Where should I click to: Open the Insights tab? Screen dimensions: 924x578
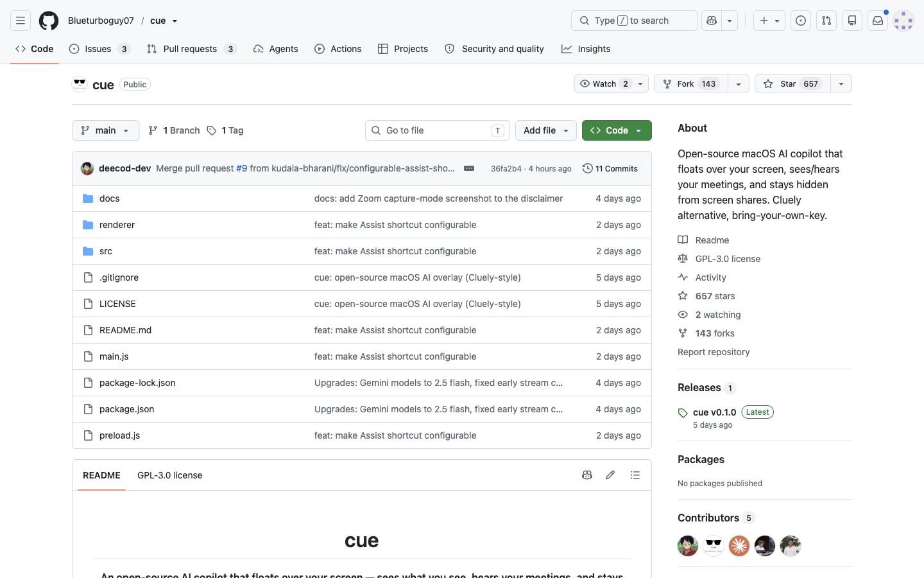point(586,49)
